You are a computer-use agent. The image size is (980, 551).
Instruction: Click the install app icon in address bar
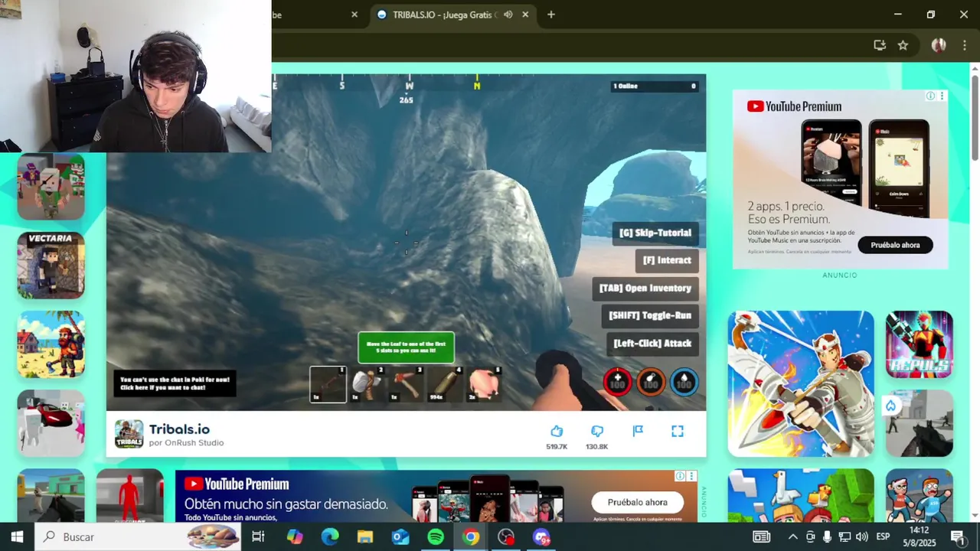pyautogui.click(x=880, y=45)
